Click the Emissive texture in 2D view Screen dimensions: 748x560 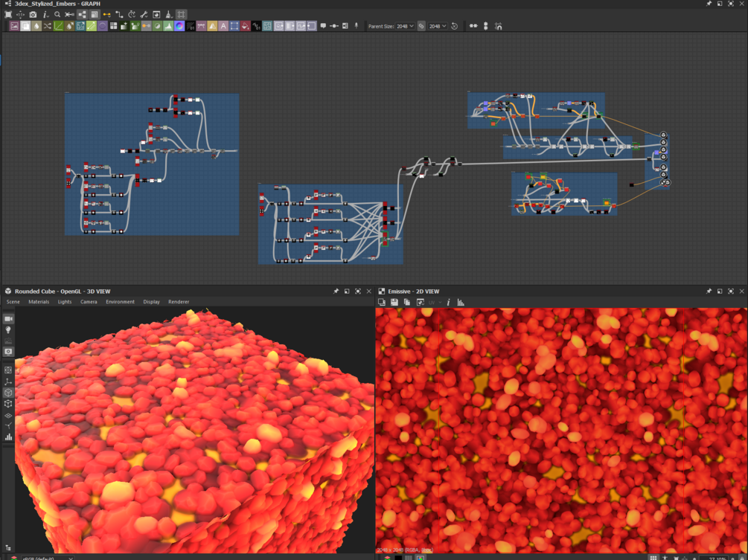coord(561,431)
